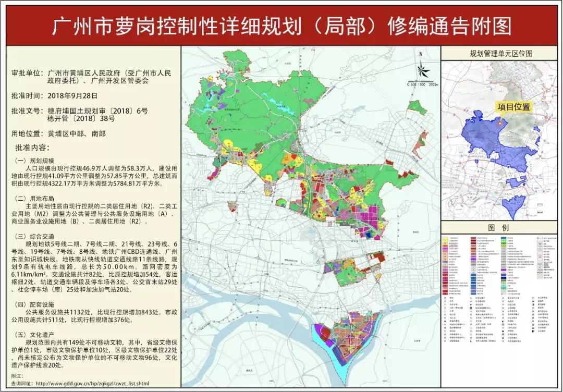
Task: Click the 批准内容： heading
Action: [32, 148]
